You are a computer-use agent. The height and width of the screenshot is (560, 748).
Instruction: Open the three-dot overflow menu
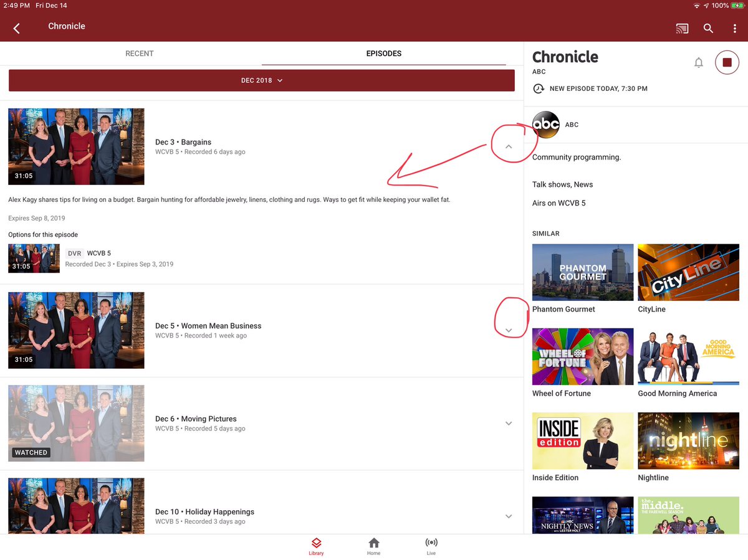(x=735, y=28)
